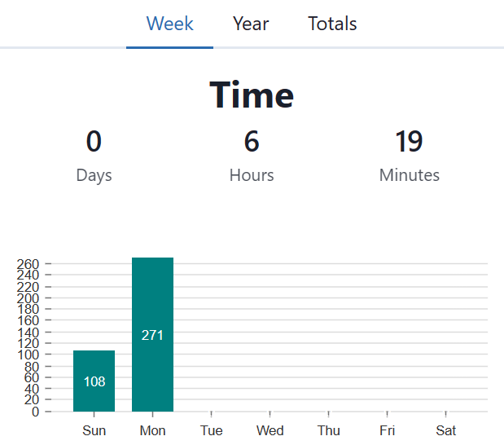Click the Days label text

point(94,175)
